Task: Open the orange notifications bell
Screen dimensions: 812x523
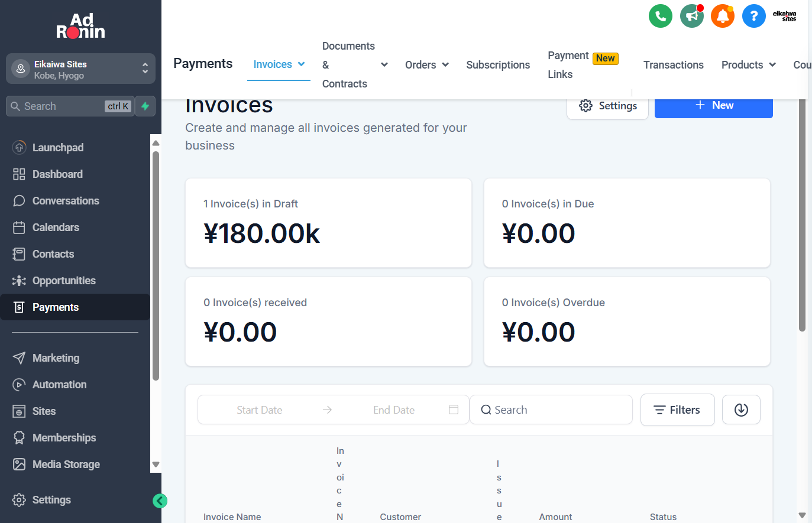Action: [723, 16]
